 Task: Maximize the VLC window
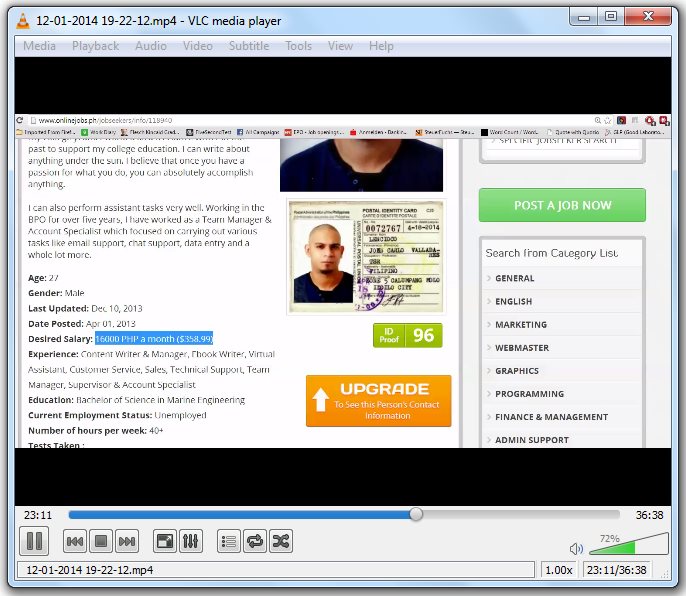(611, 18)
